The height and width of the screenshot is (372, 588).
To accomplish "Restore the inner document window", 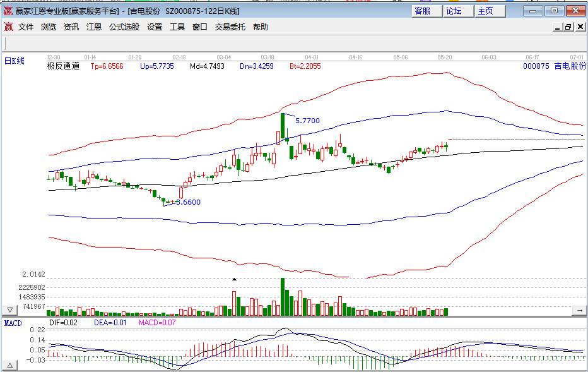I will click(568, 27).
